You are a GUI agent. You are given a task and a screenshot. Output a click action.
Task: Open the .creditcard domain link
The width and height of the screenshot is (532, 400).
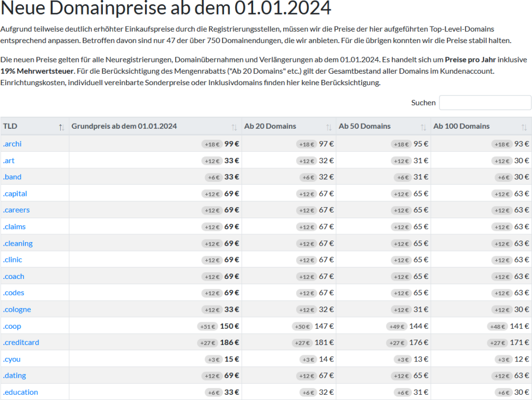pos(21,343)
